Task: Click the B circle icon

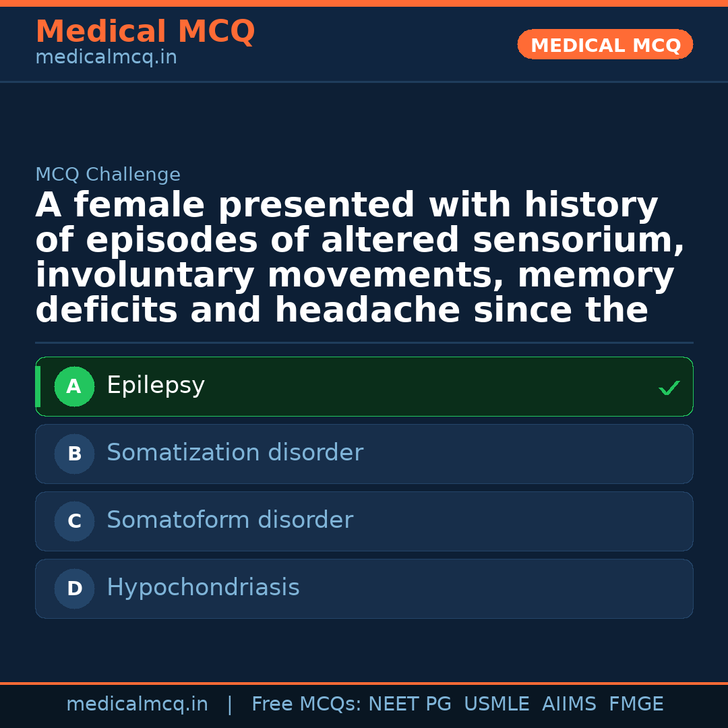Action: [x=74, y=454]
